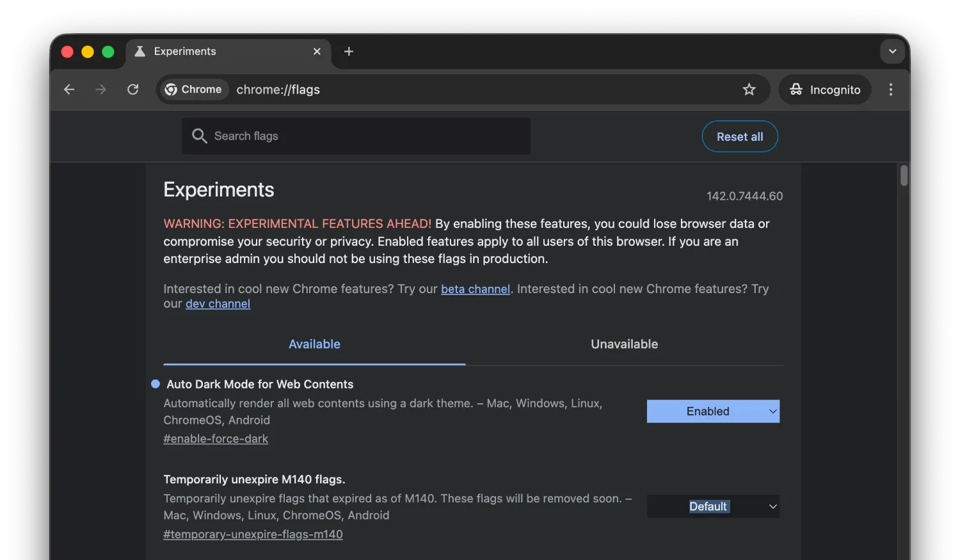960x560 pixels.
Task: Open the tab search chevron at top right
Action: (892, 51)
